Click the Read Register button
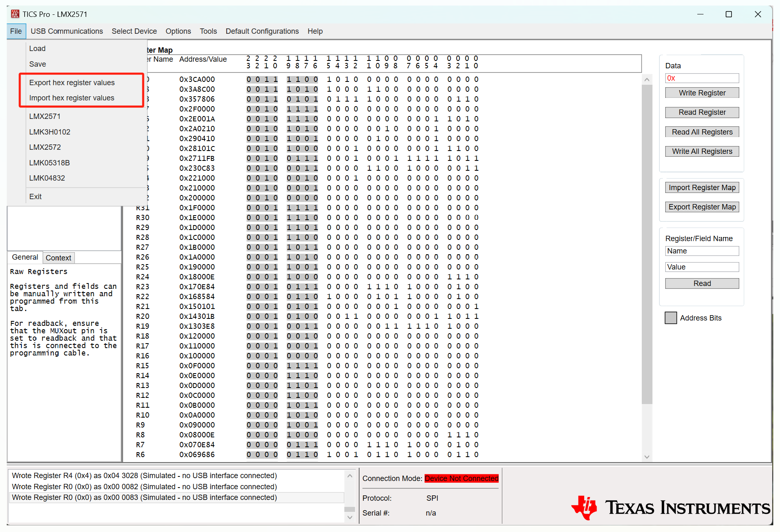Image resolution: width=780 pixels, height=532 pixels. [x=702, y=112]
